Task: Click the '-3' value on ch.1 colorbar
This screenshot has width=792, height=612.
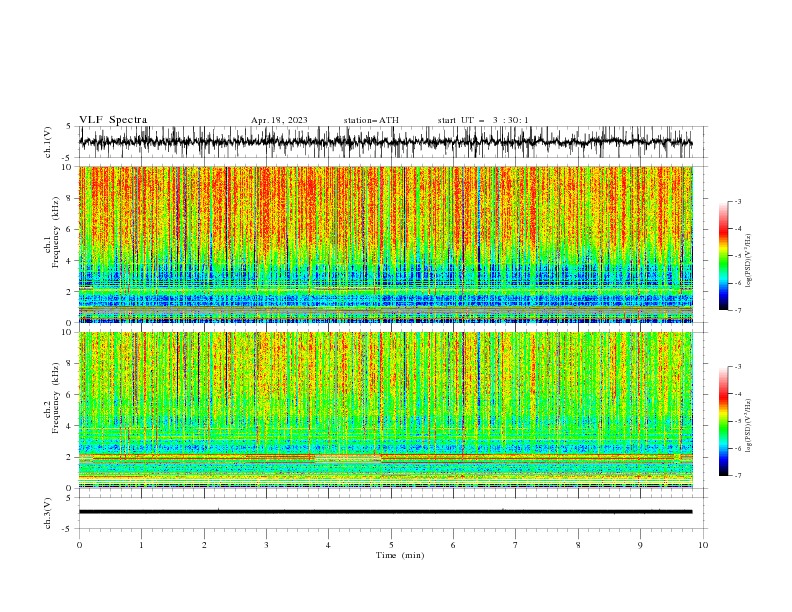Action: [x=737, y=201]
